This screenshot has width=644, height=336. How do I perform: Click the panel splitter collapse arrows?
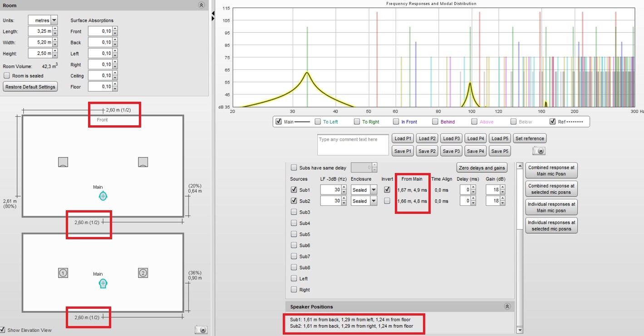coord(213,16)
